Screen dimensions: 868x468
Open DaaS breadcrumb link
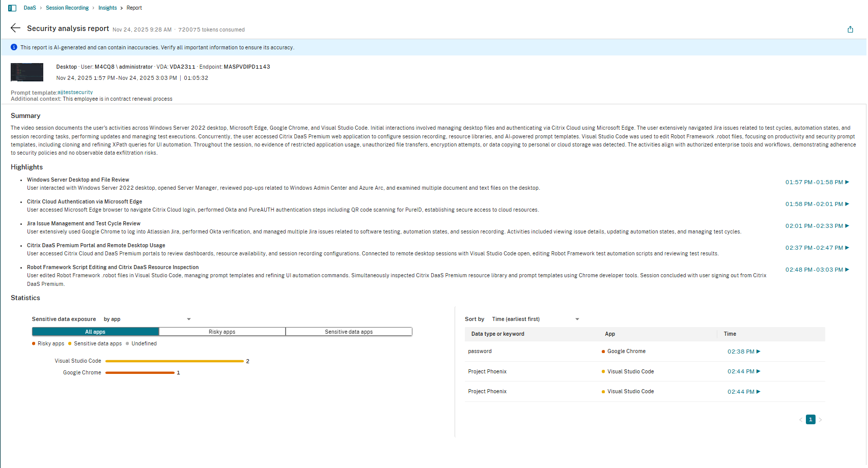(x=30, y=8)
